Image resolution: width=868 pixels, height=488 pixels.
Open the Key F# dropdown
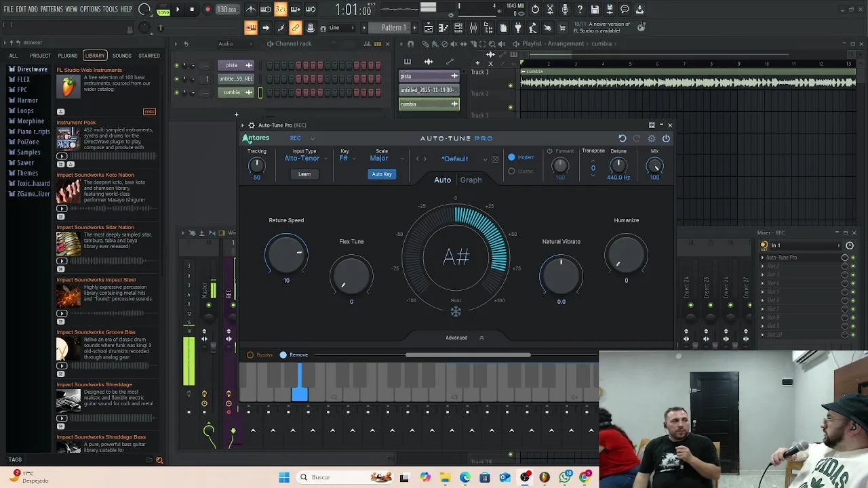click(x=347, y=159)
